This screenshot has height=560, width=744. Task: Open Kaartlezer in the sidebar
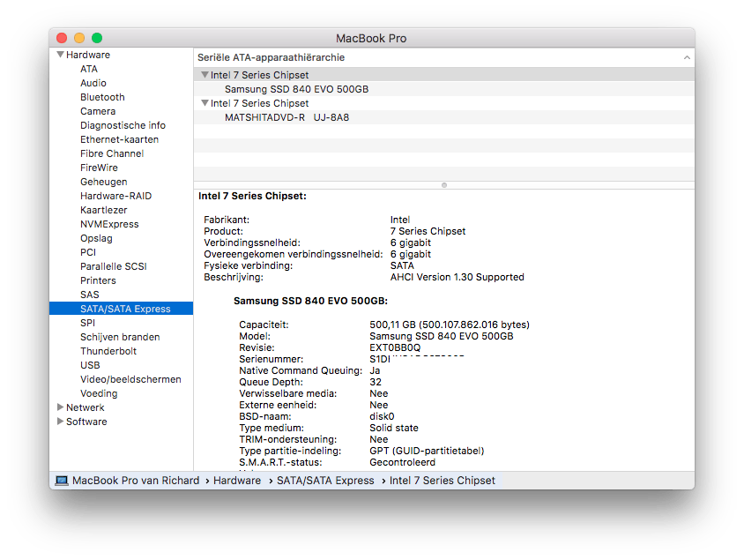coord(103,210)
